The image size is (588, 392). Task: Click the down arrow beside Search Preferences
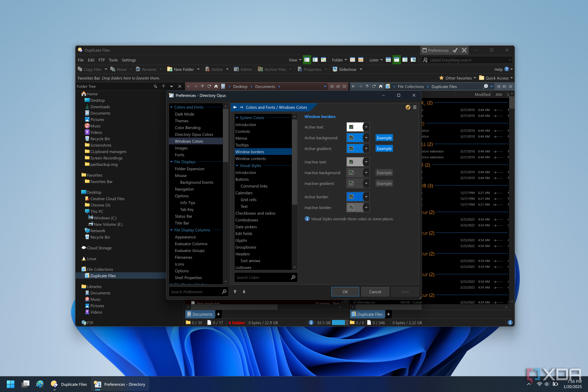[x=244, y=292]
